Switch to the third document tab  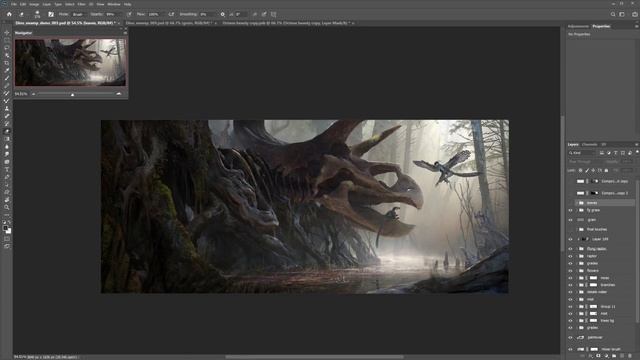click(x=286, y=23)
